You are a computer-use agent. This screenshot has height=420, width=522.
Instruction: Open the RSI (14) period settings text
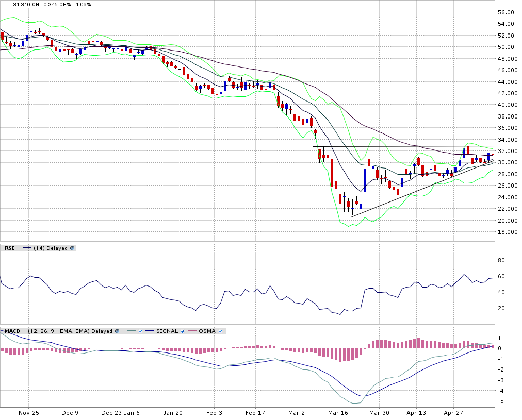click(x=39, y=248)
